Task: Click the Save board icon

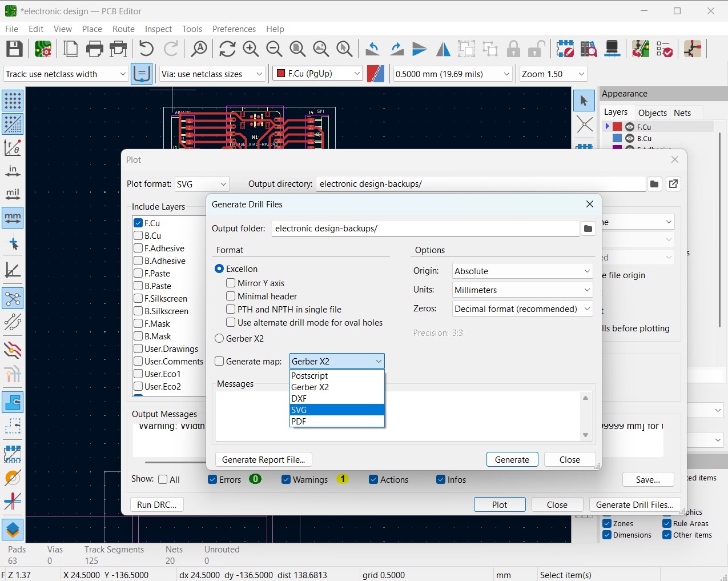Action: tap(14, 49)
